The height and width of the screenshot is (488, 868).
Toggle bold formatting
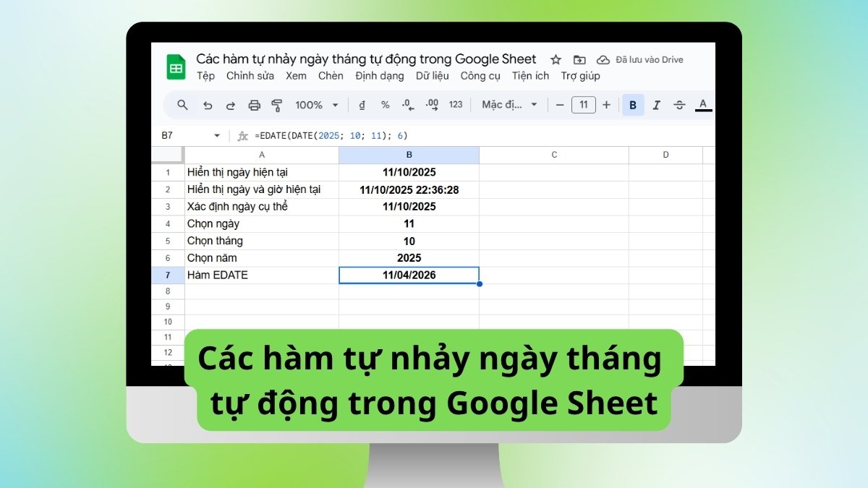tap(633, 105)
